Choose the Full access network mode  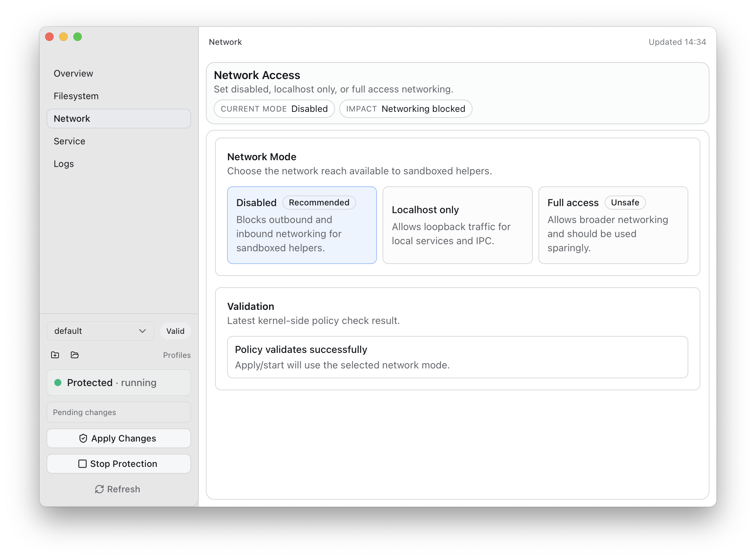[613, 225]
